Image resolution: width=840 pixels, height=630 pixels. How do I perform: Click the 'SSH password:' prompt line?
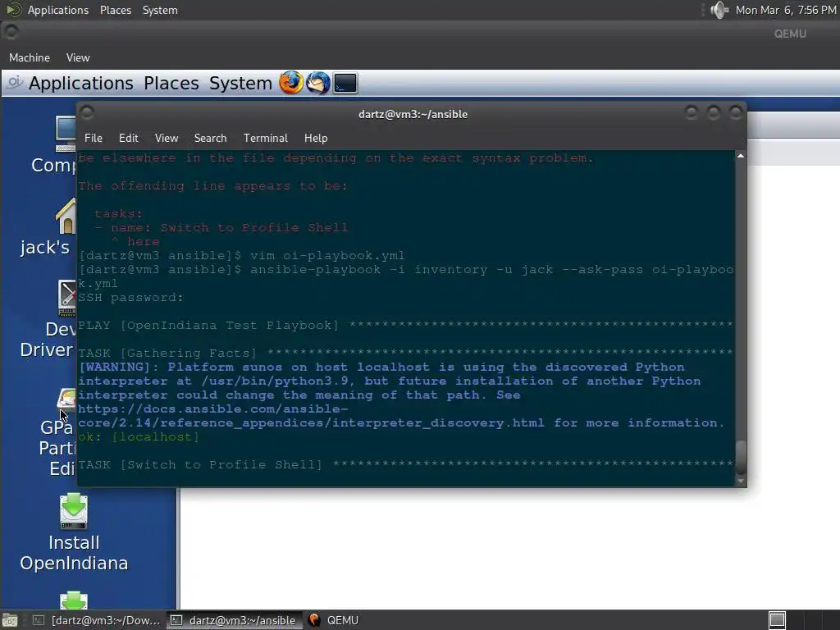click(x=130, y=297)
